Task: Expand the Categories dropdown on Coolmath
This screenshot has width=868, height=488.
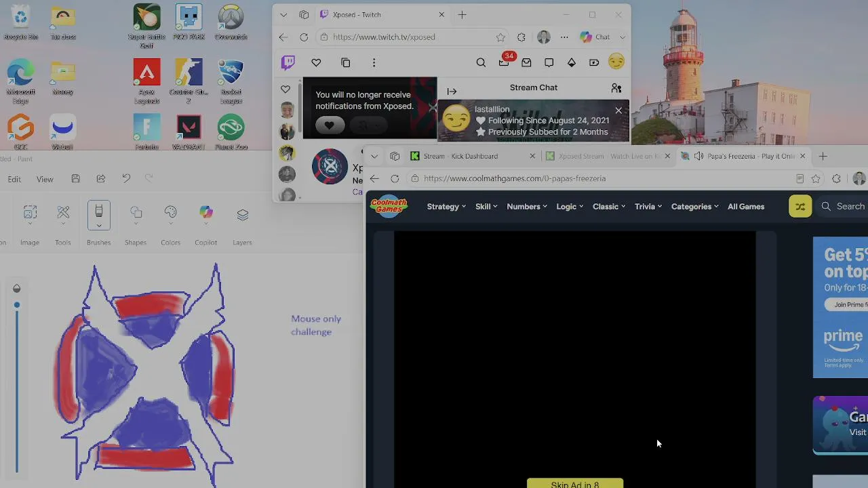Action: [x=695, y=207]
